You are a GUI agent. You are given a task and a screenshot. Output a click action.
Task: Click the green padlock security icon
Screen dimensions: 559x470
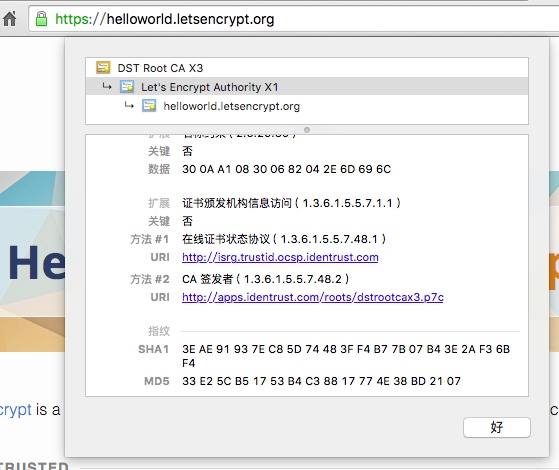click(x=41, y=19)
